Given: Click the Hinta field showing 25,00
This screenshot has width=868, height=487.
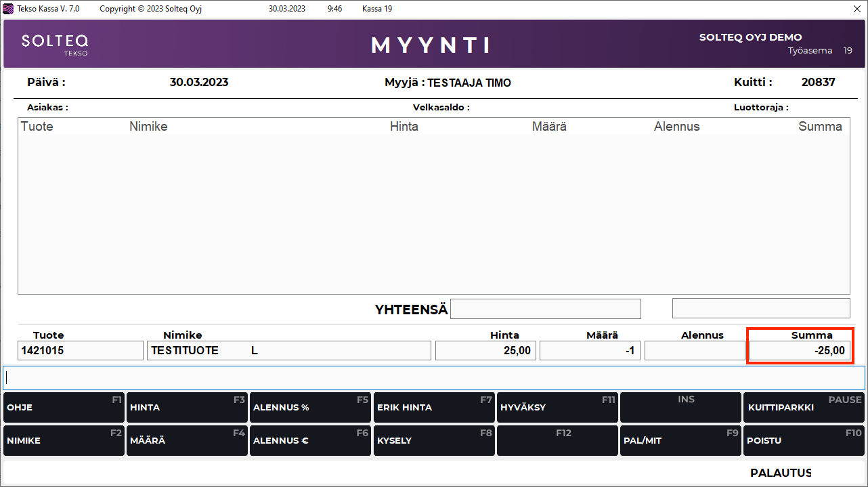Looking at the screenshot, I should pyautogui.click(x=485, y=351).
